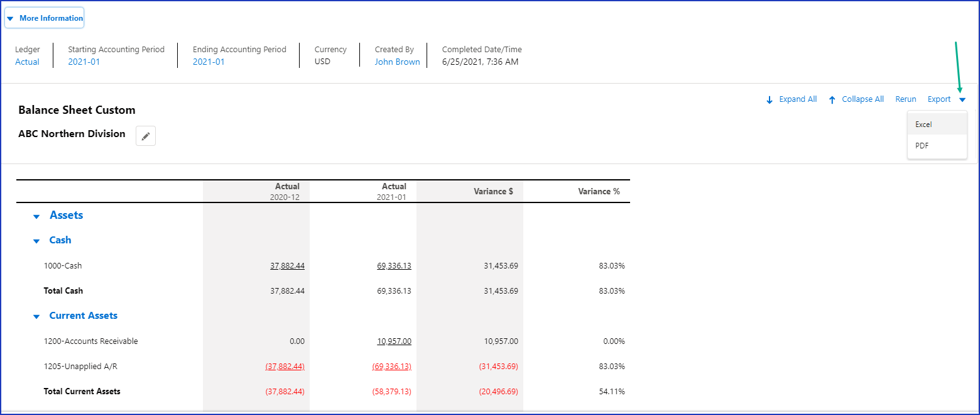Rerun the report
The width and height of the screenshot is (980, 415).
pos(905,99)
